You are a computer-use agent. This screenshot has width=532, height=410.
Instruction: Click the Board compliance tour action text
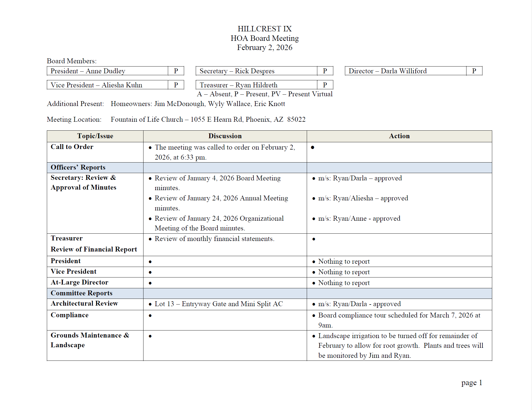tap(399, 316)
